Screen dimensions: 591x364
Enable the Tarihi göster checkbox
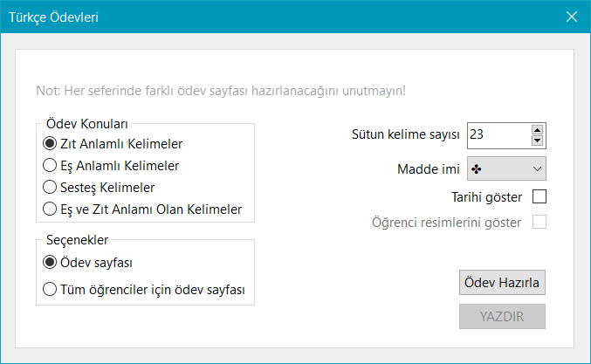539,196
